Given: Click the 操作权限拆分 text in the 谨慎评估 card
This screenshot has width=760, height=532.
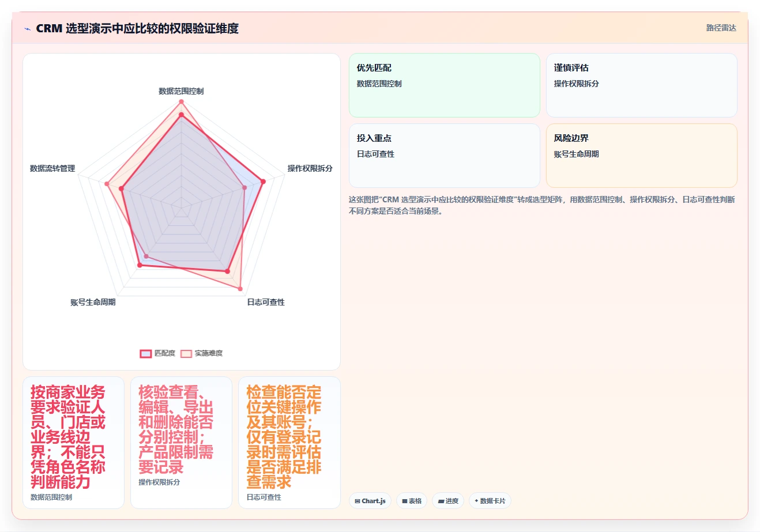Looking at the screenshot, I should (577, 84).
